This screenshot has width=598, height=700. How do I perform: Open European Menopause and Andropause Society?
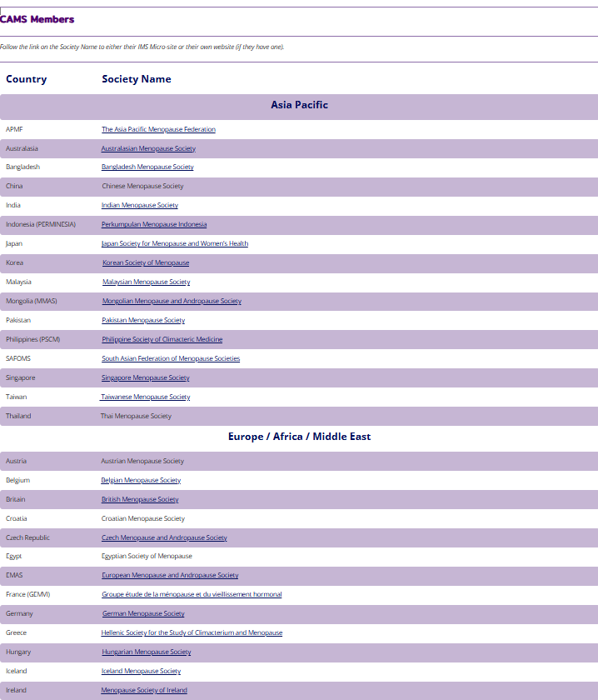pyautogui.click(x=170, y=575)
